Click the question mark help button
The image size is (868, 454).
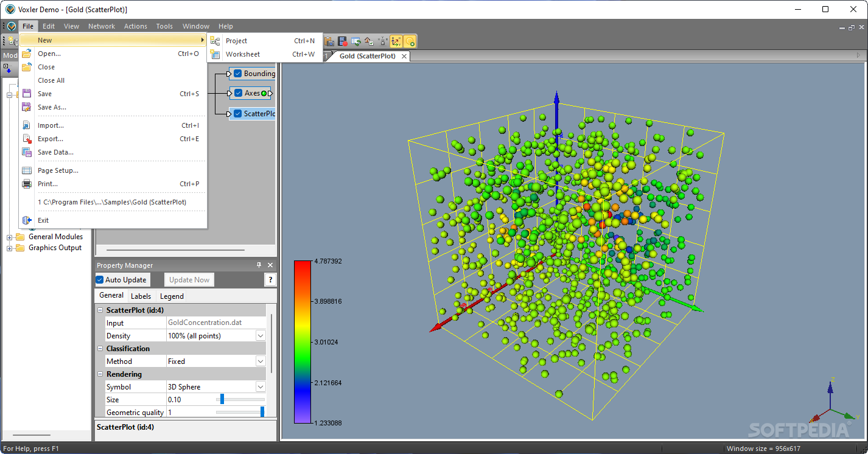270,280
